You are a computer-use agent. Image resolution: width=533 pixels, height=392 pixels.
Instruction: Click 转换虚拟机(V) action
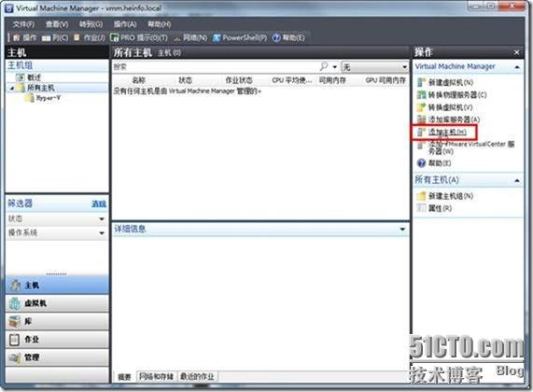pyautogui.click(x=445, y=107)
